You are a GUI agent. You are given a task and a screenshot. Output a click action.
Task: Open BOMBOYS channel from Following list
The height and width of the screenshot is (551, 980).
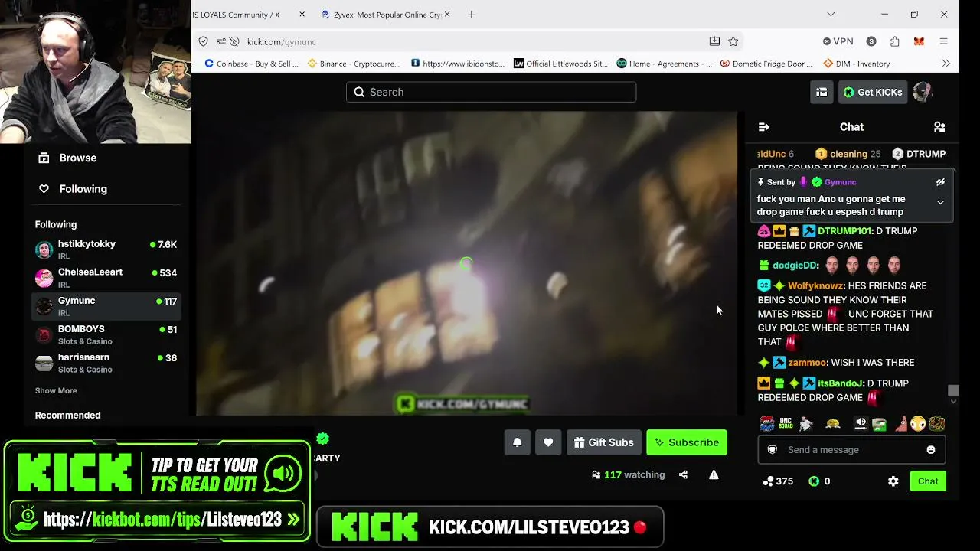(x=106, y=334)
